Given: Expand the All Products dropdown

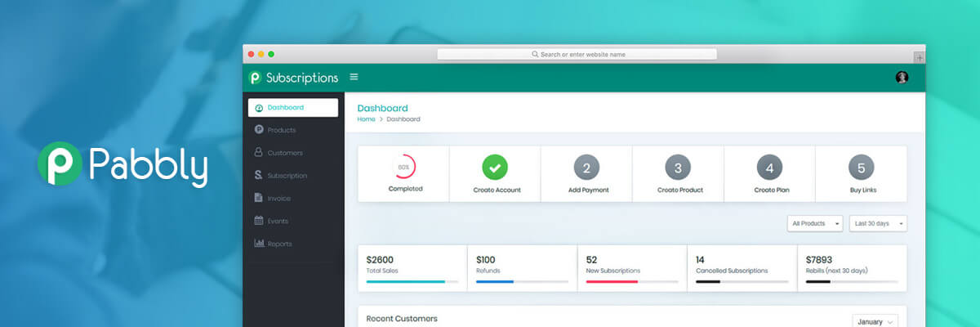Looking at the screenshot, I should pyautogui.click(x=815, y=224).
